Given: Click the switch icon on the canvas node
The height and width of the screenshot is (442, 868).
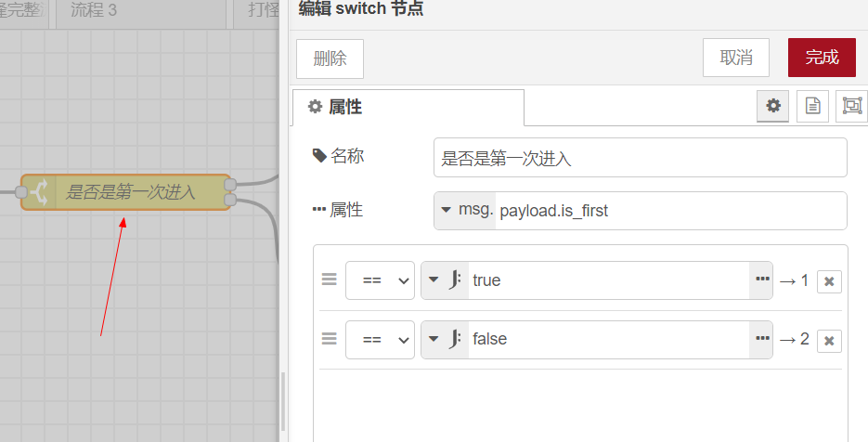Looking at the screenshot, I should [39, 192].
